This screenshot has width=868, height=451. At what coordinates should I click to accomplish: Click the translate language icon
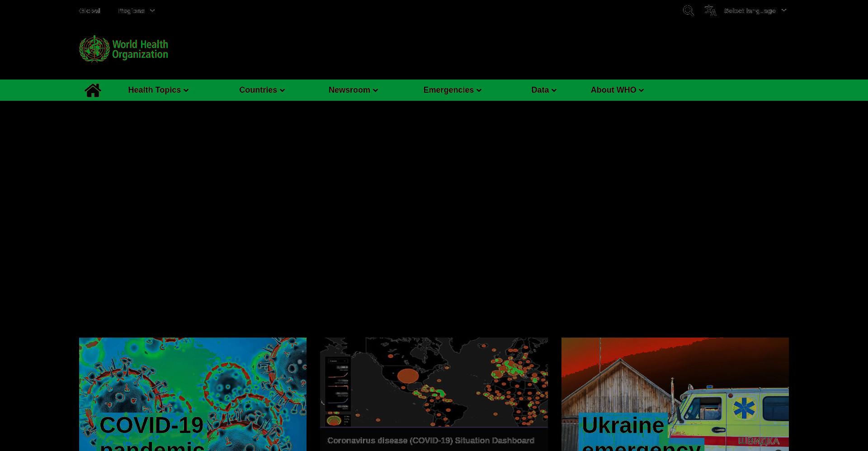[x=710, y=11]
